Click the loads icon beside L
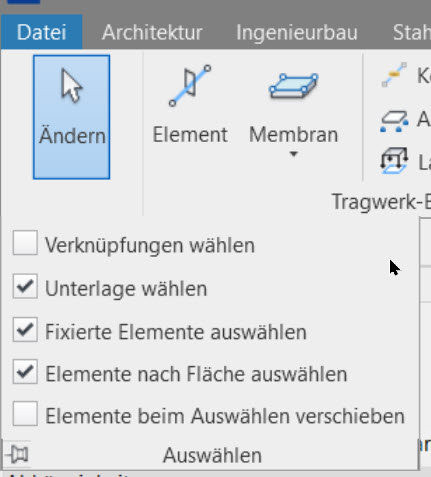Image resolution: width=431 pixels, height=477 pixels. (x=394, y=161)
